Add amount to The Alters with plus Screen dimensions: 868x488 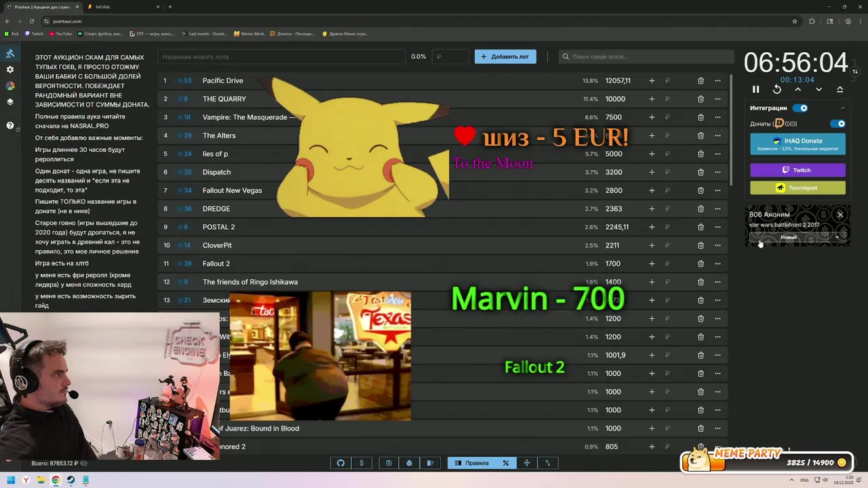(652, 136)
